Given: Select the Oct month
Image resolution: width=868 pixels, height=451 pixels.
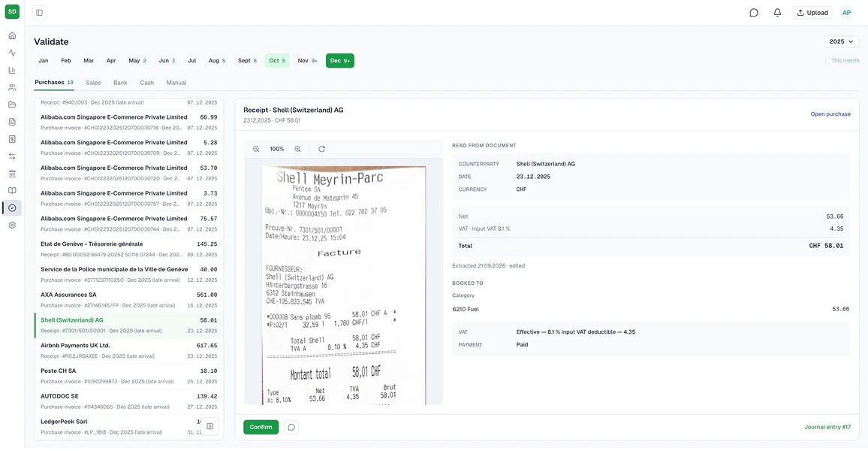Looking at the screenshot, I should coord(277,60).
